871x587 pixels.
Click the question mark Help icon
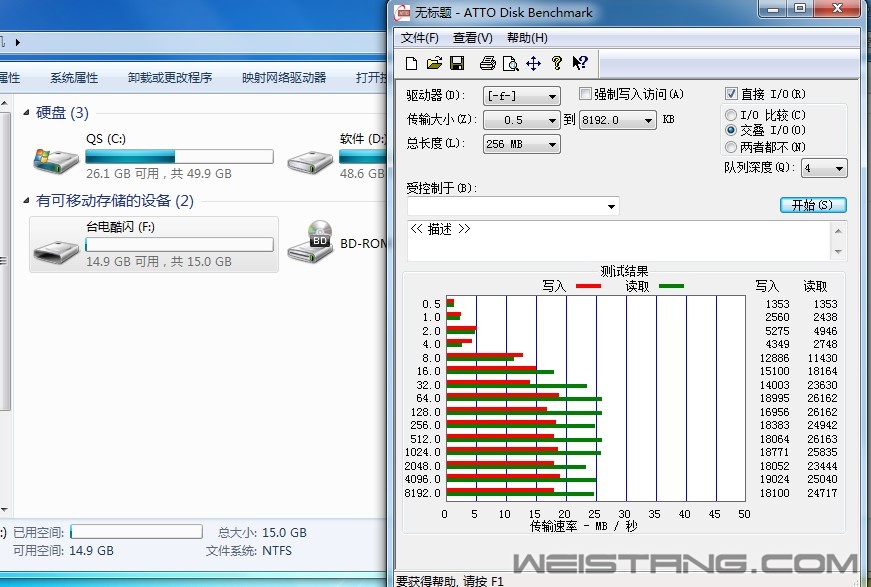(556, 64)
